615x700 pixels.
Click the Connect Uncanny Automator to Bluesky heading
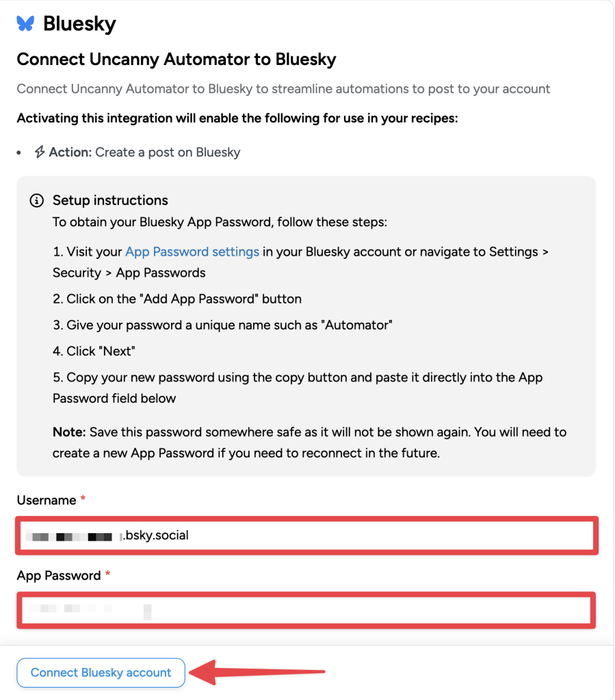[175, 59]
